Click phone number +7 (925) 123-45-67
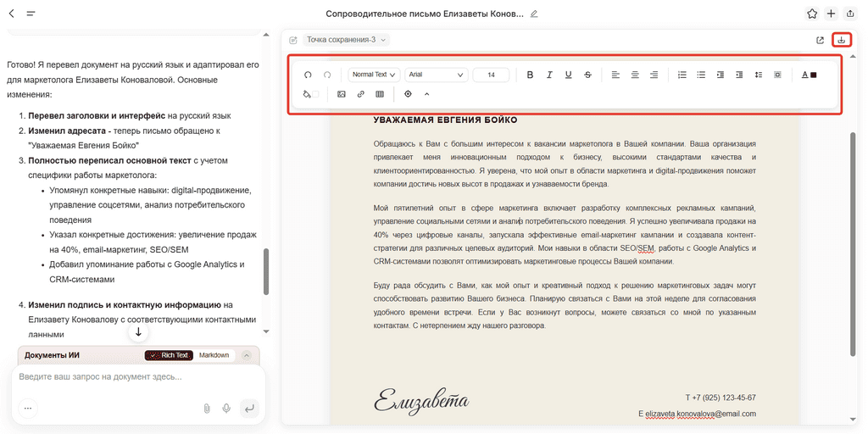 tap(725, 398)
